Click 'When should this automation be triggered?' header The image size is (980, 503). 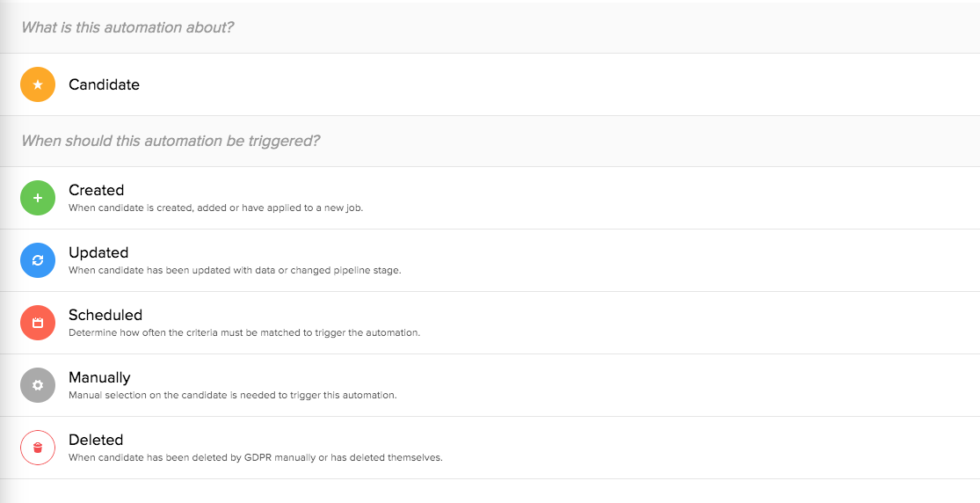(171, 141)
